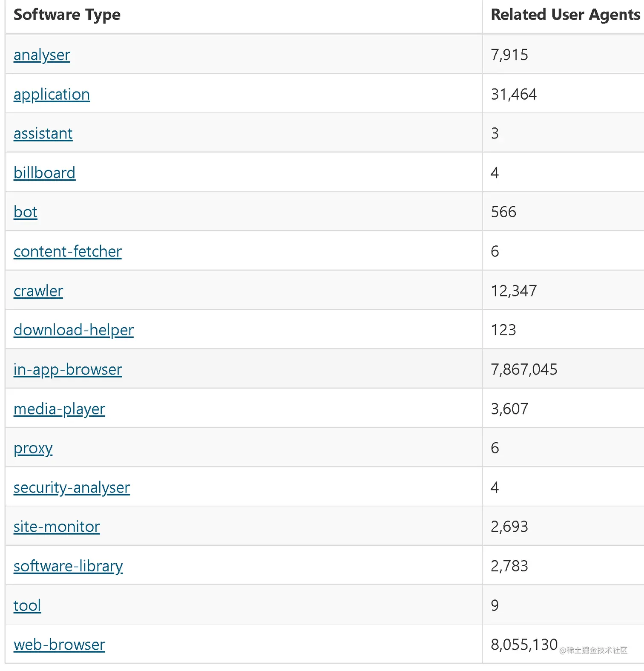Click the media-player link
This screenshot has height=671, width=644.
pos(59,409)
